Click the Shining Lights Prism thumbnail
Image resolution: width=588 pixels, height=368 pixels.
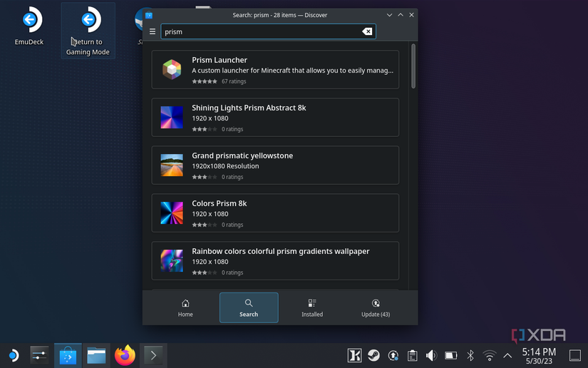[x=172, y=118]
